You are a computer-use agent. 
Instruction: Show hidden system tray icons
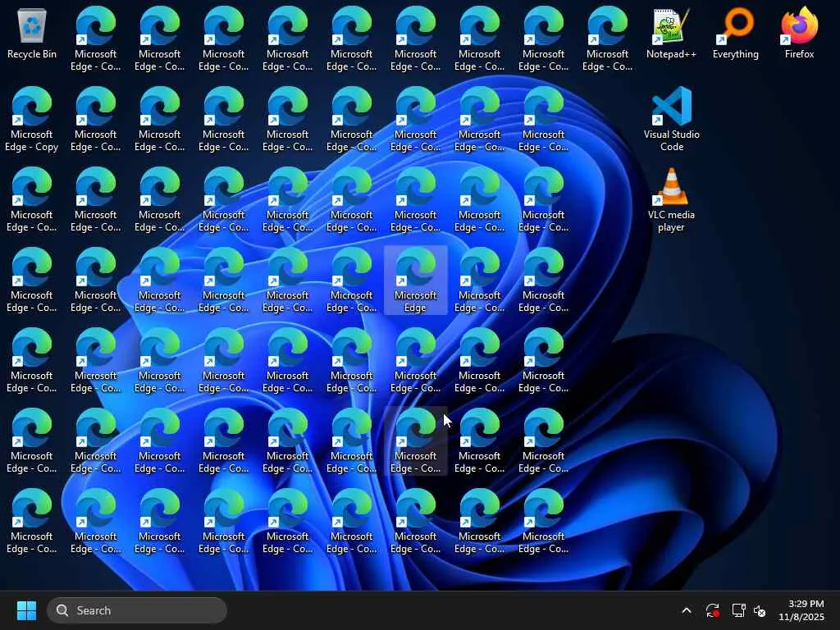[687, 610]
